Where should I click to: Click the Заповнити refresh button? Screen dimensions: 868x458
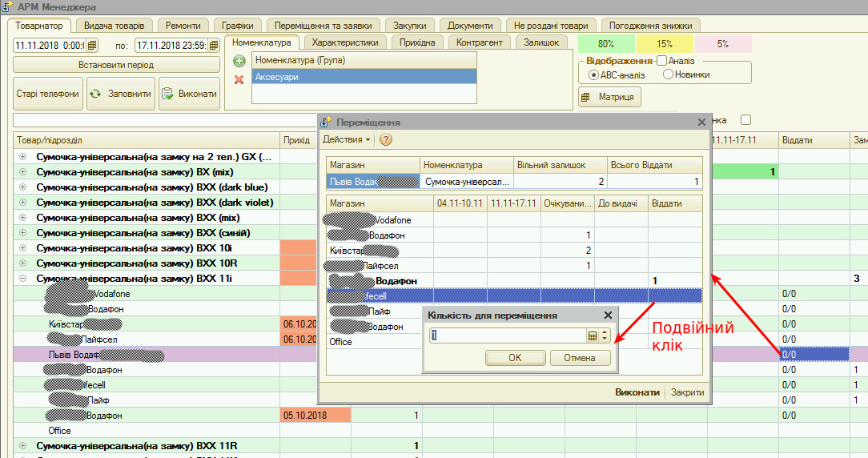[x=121, y=94]
